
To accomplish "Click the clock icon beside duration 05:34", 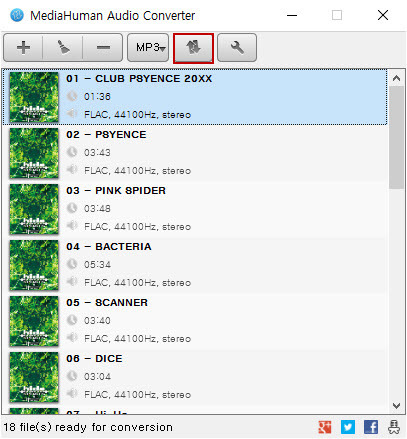I will point(72,264).
